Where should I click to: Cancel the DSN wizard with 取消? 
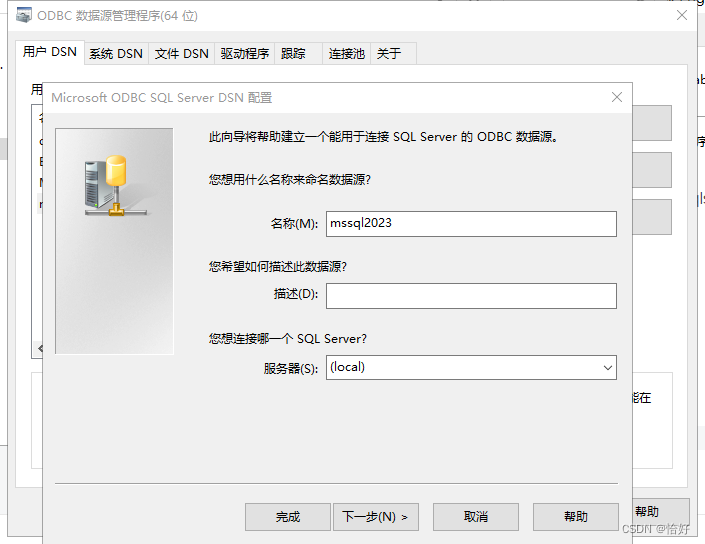[476, 517]
